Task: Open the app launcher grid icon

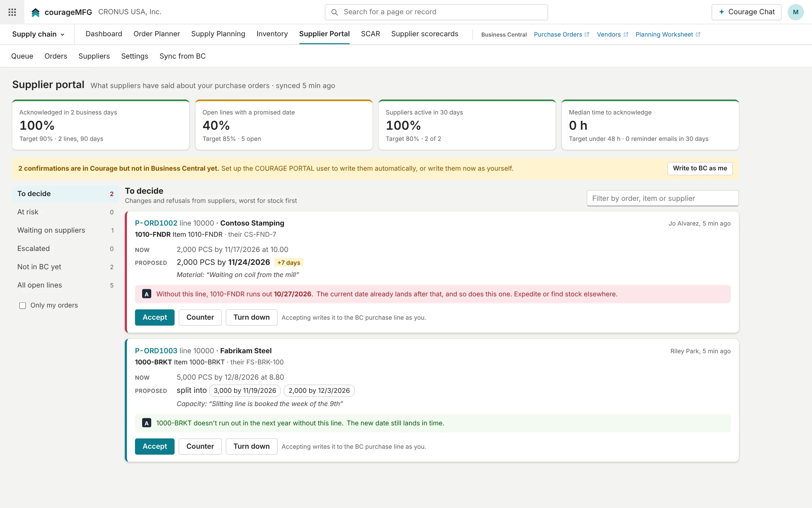Action: tap(12, 12)
